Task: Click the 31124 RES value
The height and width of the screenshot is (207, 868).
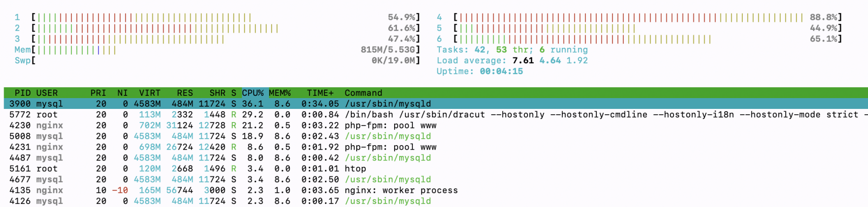Action: click(179, 125)
